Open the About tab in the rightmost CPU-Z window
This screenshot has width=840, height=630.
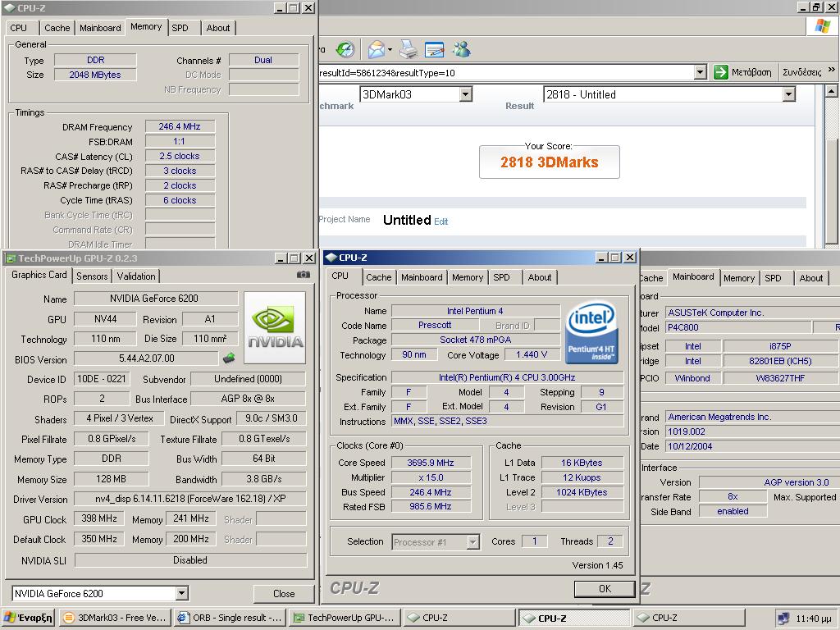(x=811, y=278)
